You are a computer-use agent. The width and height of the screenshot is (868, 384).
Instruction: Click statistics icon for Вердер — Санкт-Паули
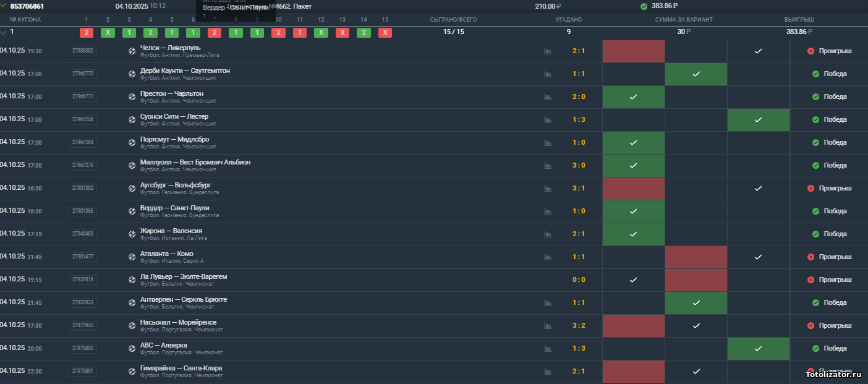548,211
